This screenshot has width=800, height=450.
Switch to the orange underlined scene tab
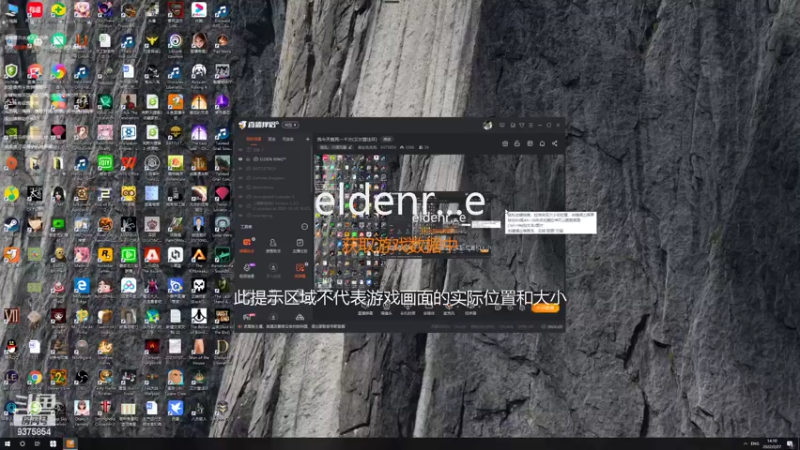click(x=254, y=139)
